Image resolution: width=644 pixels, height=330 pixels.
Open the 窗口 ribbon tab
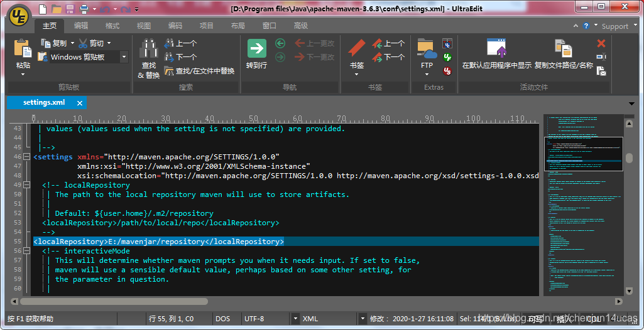click(x=270, y=26)
